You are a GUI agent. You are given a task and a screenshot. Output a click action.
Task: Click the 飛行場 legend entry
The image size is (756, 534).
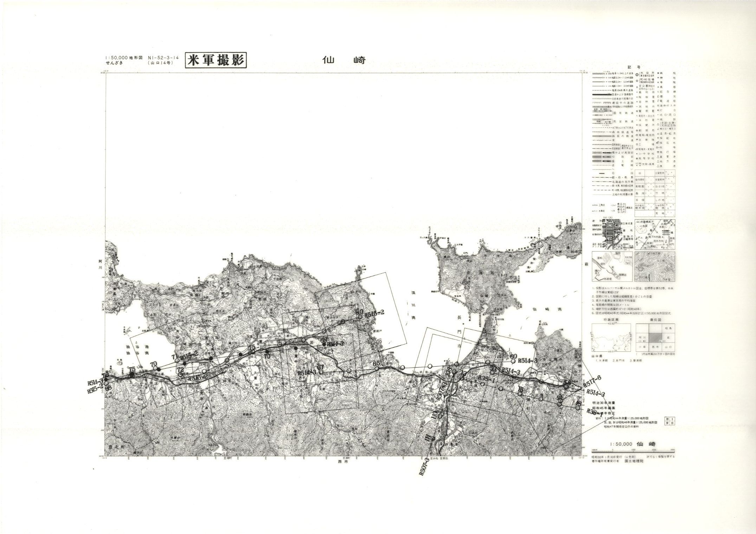[x=666, y=152]
